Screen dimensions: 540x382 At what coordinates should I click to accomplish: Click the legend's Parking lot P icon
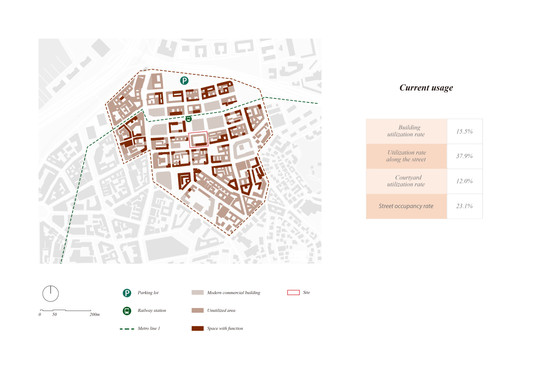coord(127,293)
